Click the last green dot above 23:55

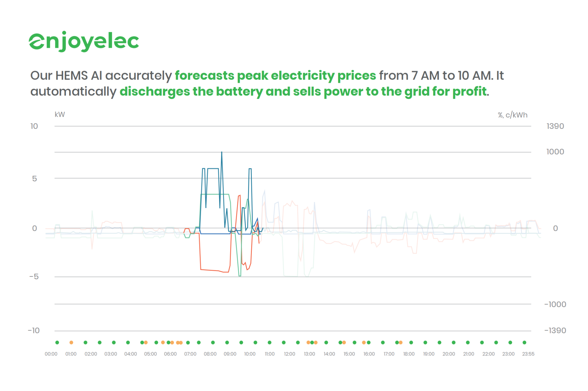524,342
